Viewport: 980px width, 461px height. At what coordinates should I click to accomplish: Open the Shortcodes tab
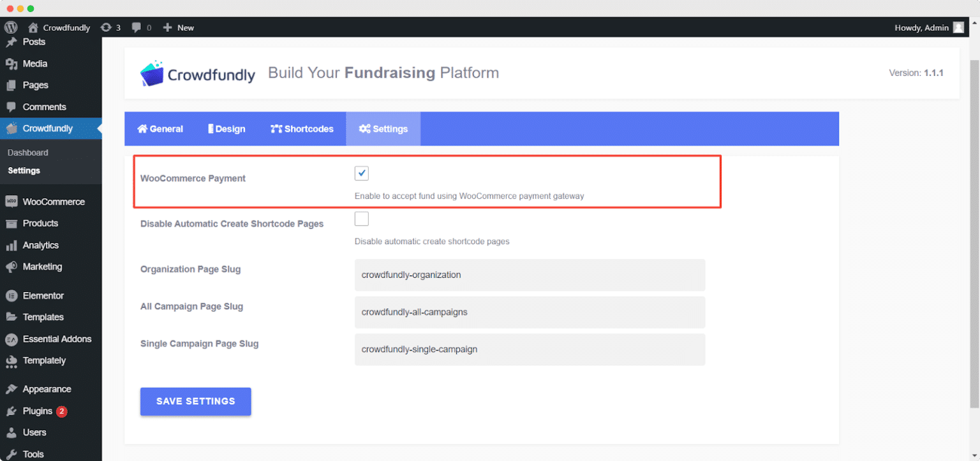[302, 129]
